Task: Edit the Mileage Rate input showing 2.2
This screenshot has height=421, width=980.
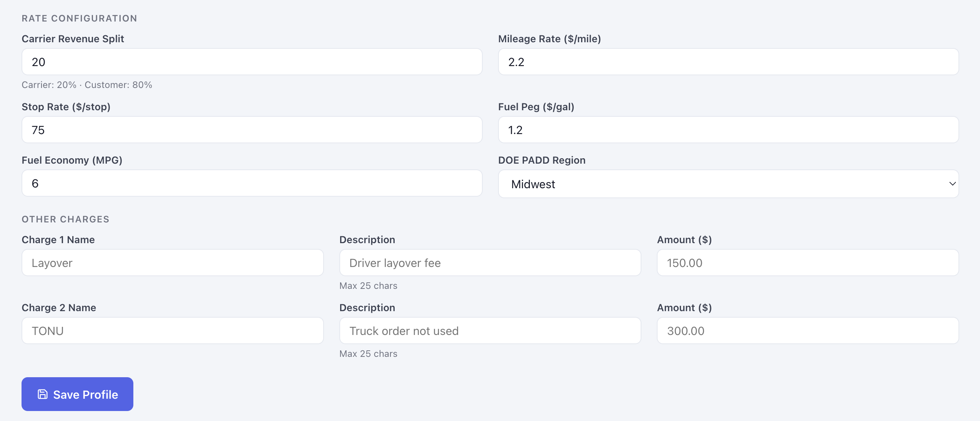Action: tap(728, 62)
